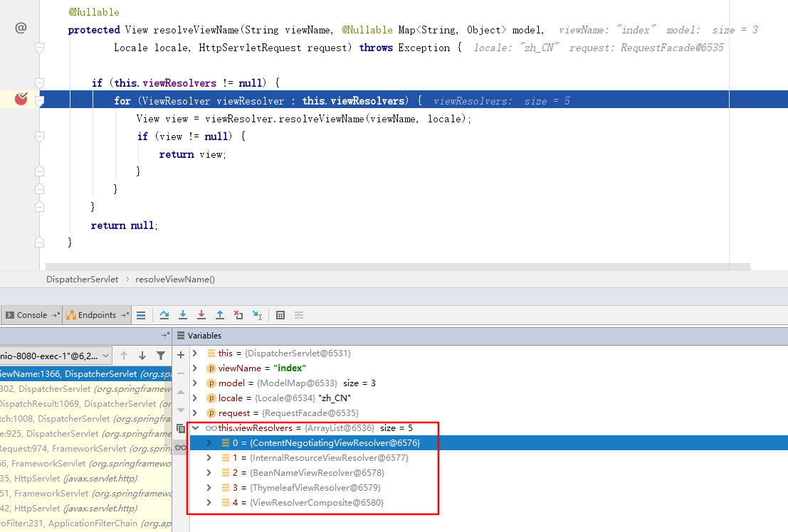Click the DispatcherServlet breadcrumb
This screenshot has height=532, width=788.
82,280
